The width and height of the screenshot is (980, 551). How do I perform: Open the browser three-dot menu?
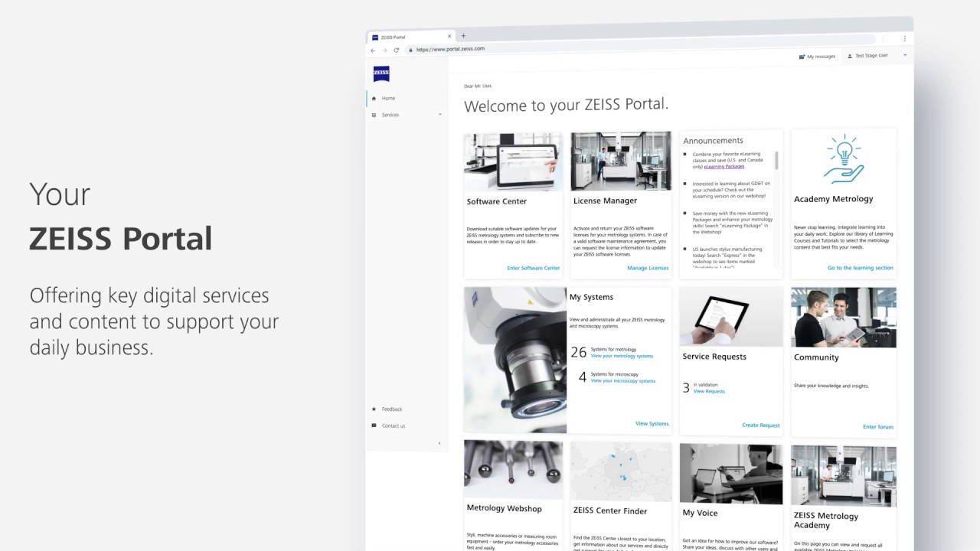coord(904,38)
